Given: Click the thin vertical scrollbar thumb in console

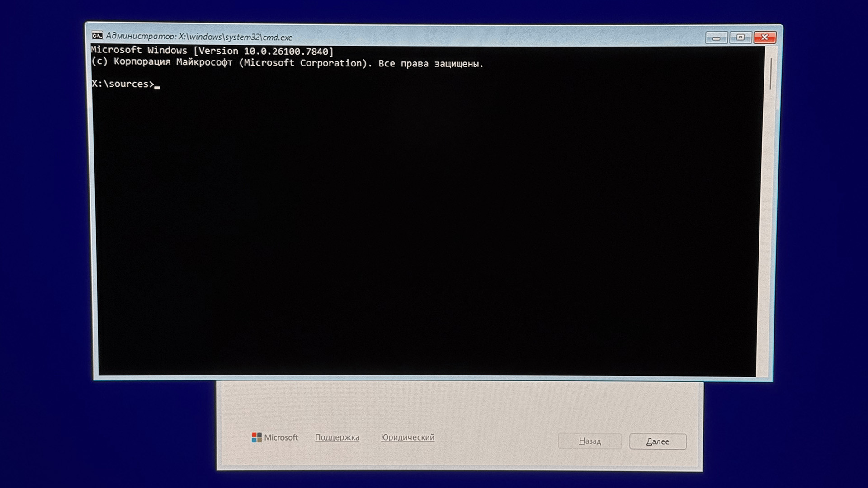Looking at the screenshot, I should (x=770, y=74).
